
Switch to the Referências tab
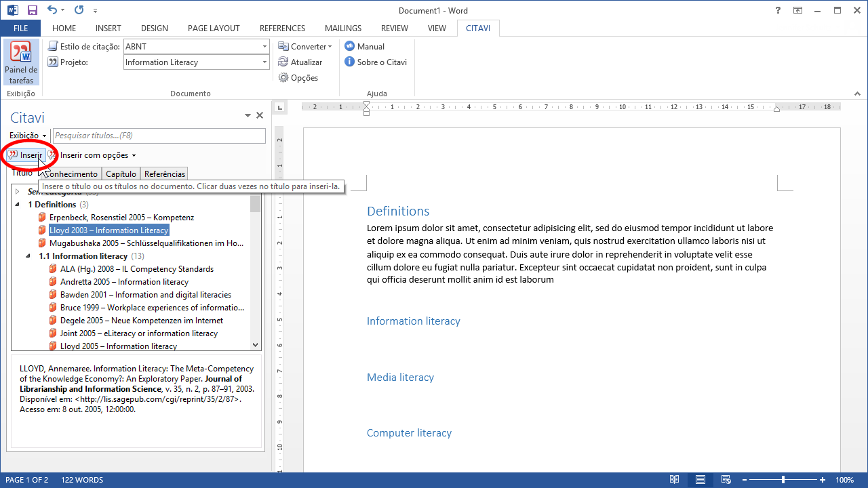[x=165, y=174]
